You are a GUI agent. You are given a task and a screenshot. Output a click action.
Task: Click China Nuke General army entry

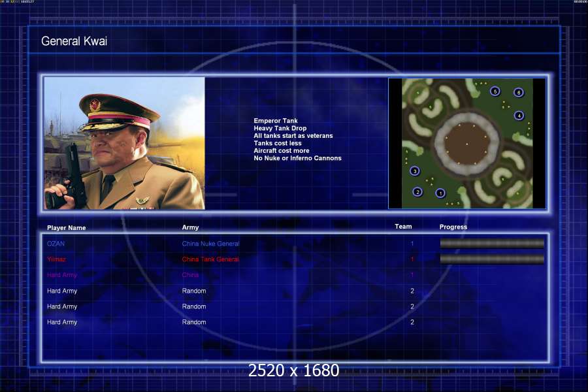[211, 244]
